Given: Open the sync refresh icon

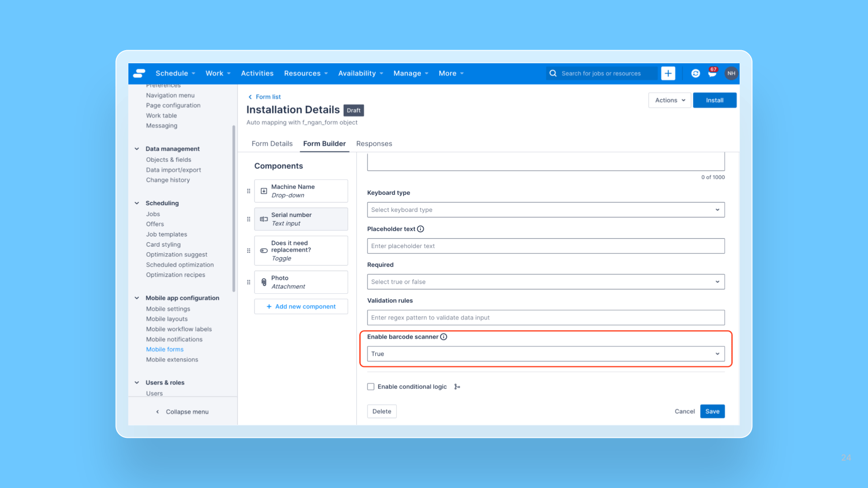Looking at the screenshot, I should (x=696, y=73).
